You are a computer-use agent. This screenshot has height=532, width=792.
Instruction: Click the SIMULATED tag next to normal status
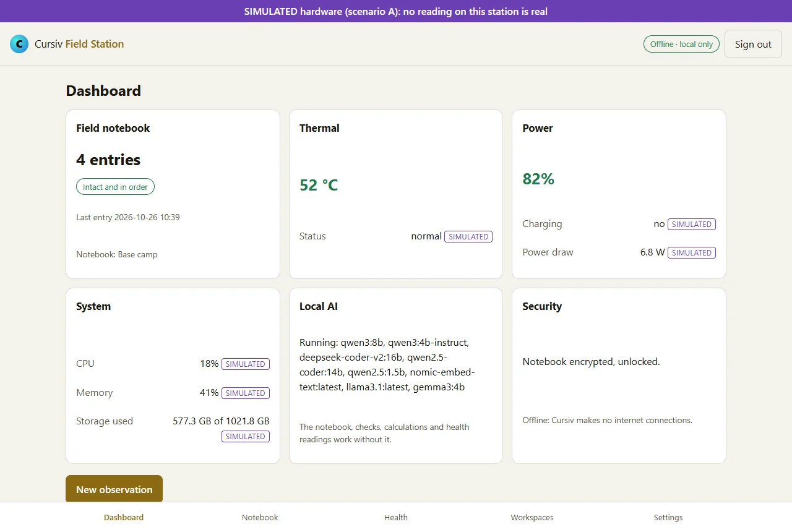point(468,236)
